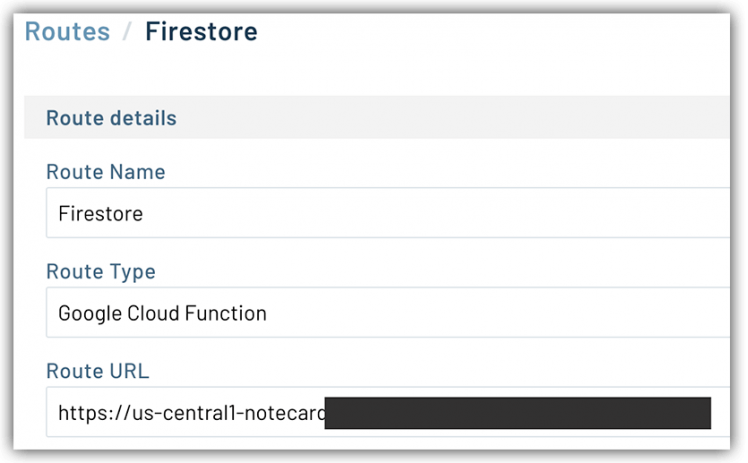
Task: Click the Route Name label
Action: (x=105, y=172)
